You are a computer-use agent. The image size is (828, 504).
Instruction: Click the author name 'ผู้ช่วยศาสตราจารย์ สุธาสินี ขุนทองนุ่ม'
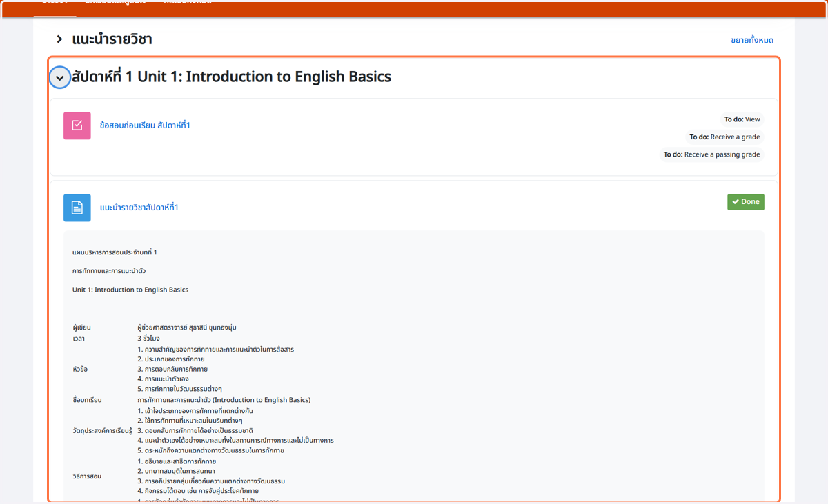(187, 327)
